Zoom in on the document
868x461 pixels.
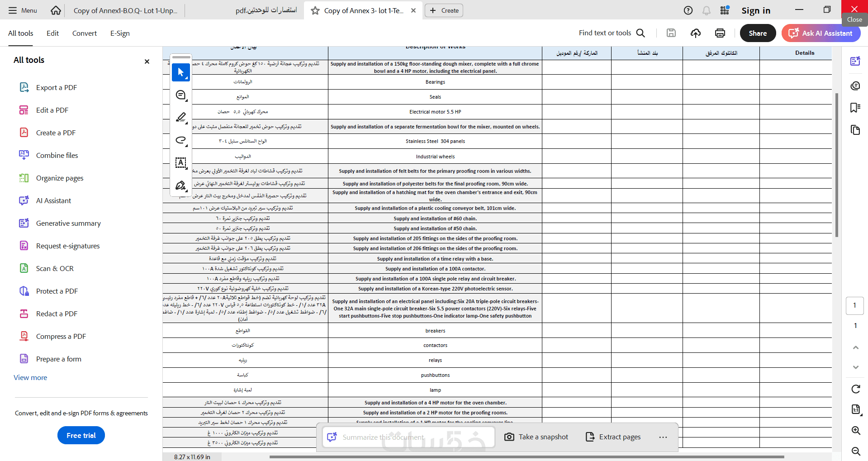tap(856, 431)
